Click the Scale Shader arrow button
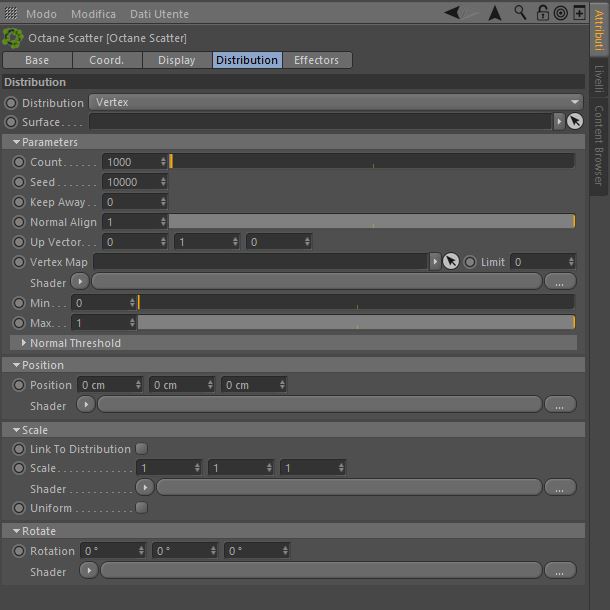The height and width of the screenshot is (610, 610). point(145,487)
